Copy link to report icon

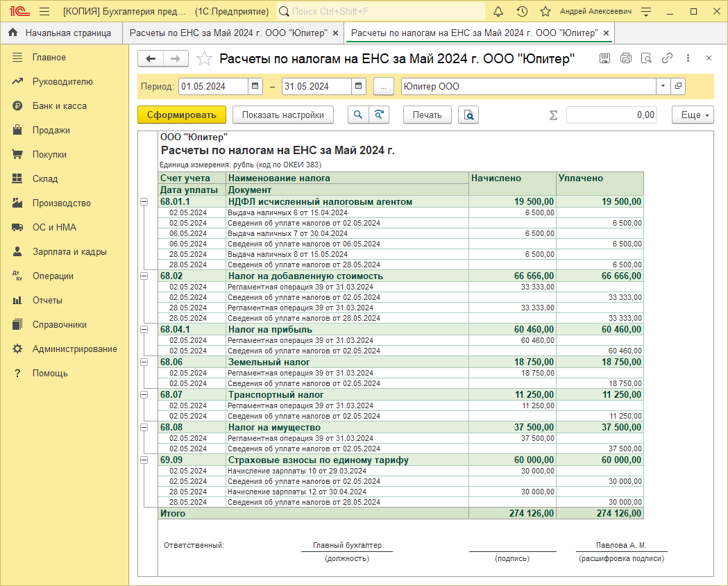(x=667, y=58)
